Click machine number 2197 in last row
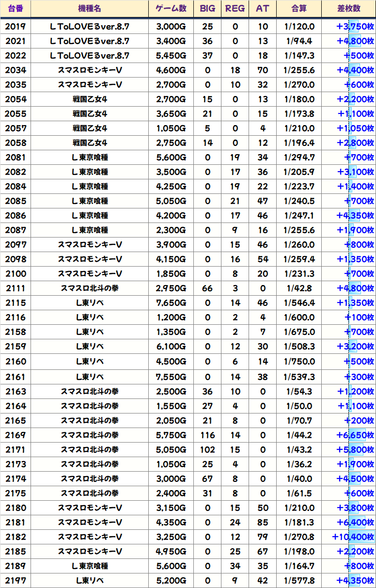Image resolution: width=376 pixels, height=588 pixels. [x=16, y=580]
